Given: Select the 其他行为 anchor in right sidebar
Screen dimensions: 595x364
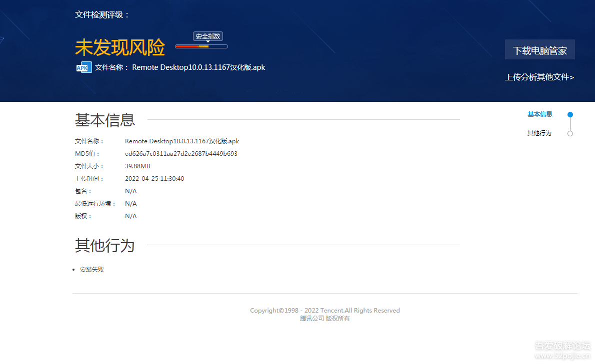Looking at the screenshot, I should tap(539, 133).
